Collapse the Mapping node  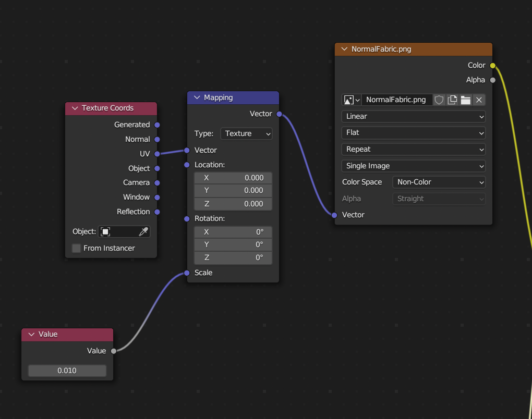pyautogui.click(x=197, y=97)
